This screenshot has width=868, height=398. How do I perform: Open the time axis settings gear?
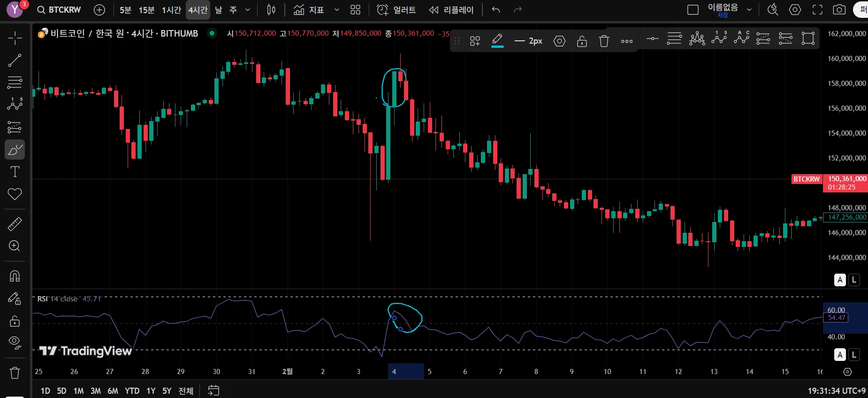pos(847,372)
